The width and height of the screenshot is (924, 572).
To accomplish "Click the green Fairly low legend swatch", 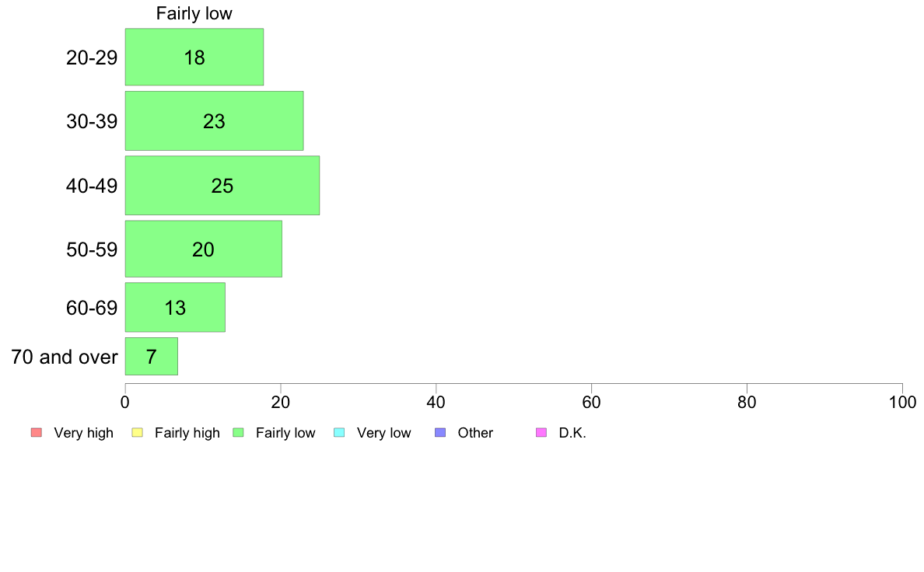I will coord(239,432).
